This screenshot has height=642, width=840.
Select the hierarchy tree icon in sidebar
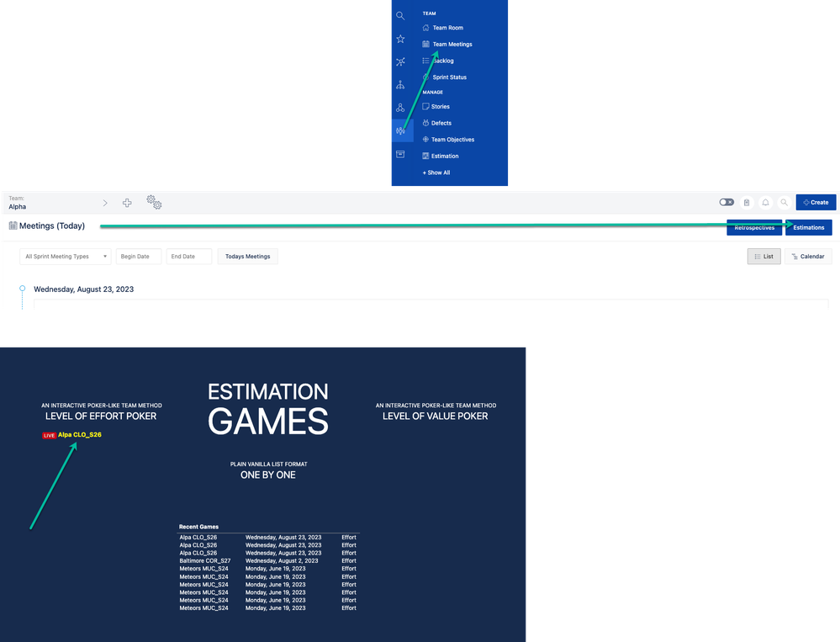coord(400,85)
